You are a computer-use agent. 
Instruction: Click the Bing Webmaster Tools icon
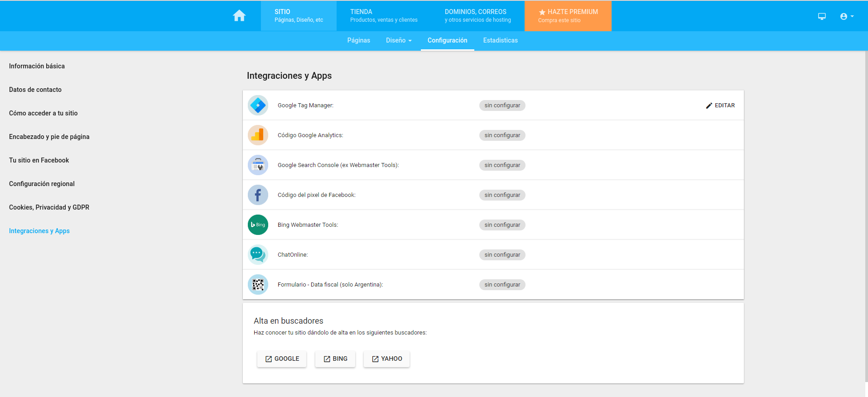pos(258,225)
